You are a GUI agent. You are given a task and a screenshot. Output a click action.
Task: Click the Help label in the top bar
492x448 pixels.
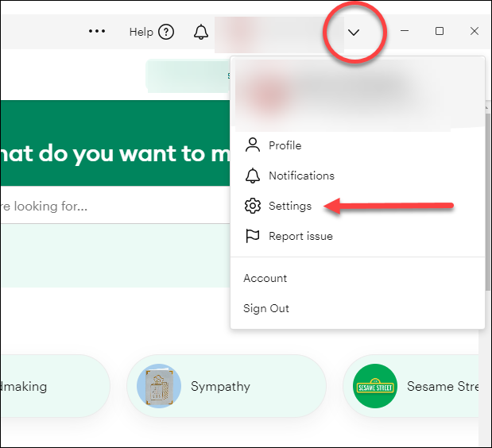coord(141,32)
